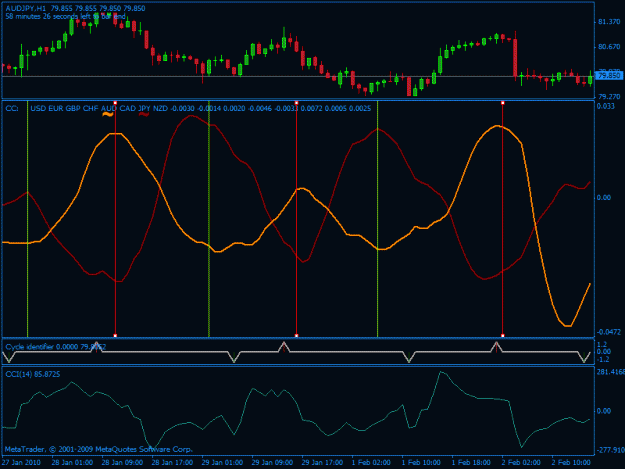Click the '28 Jan 01:00' time axis label
The width and height of the screenshot is (625, 469).
tap(72, 463)
